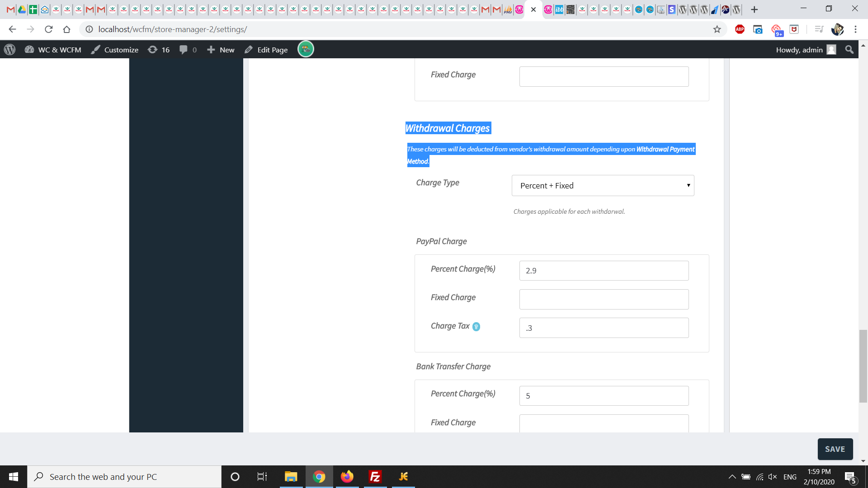Open the Chrome three-dot menu
The image size is (868, 488).
click(x=855, y=29)
